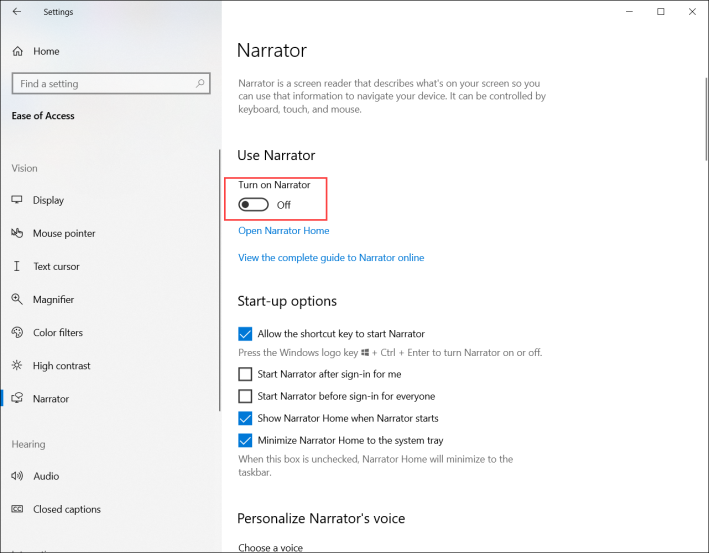Click the Ease of Access heading
The image size is (709, 553).
(43, 116)
